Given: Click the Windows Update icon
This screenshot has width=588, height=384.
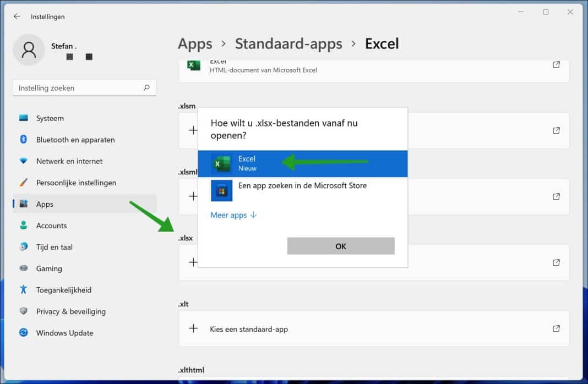Looking at the screenshot, I should click(23, 333).
